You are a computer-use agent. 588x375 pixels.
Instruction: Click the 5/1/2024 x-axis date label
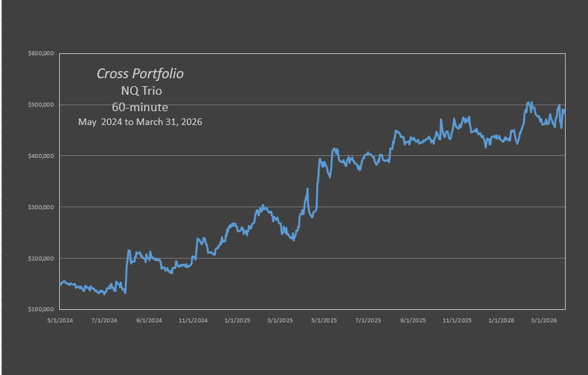point(60,320)
